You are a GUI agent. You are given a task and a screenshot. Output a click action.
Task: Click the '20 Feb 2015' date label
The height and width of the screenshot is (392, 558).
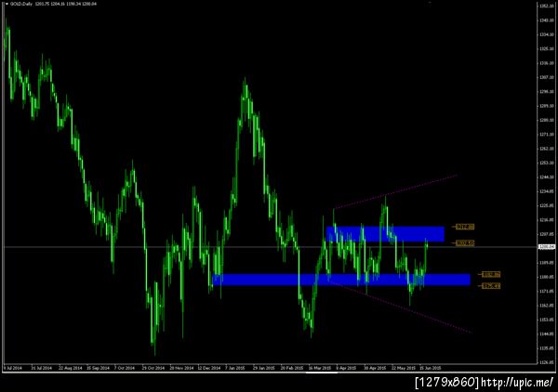292,368
